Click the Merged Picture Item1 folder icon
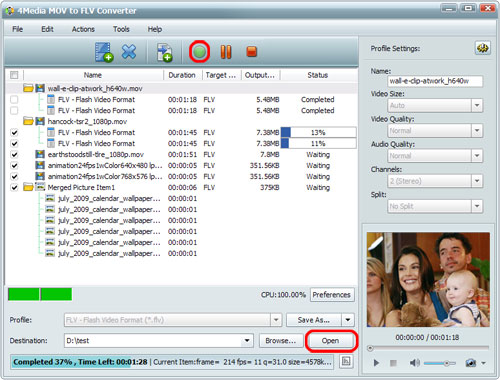Screen dimensions: 500x380 coord(28,187)
